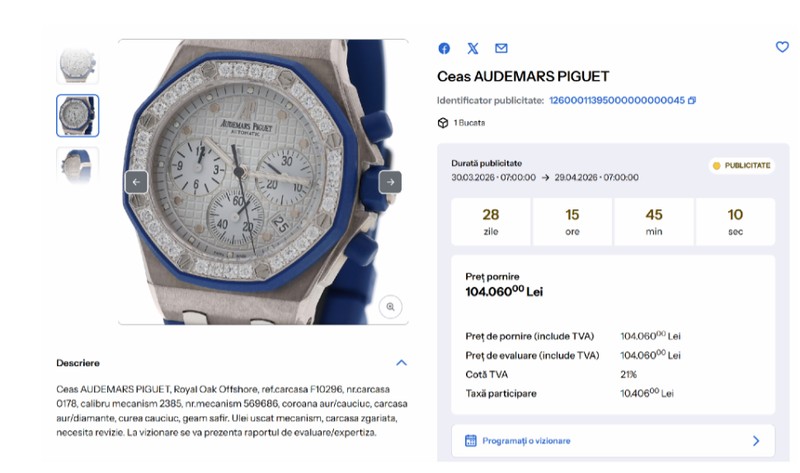Click the main watch image
This screenshot has height=473, width=800.
pyautogui.click(x=263, y=182)
